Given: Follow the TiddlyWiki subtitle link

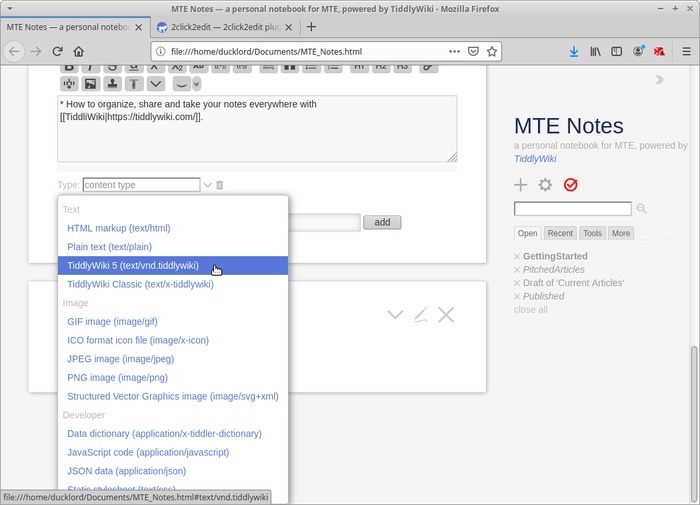Looking at the screenshot, I should coord(535,159).
